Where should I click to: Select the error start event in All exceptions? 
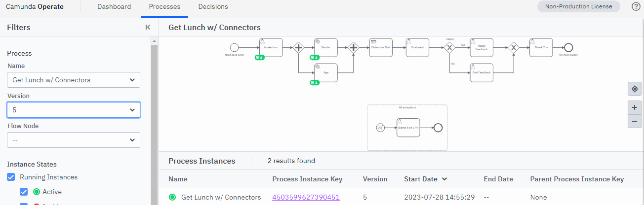[x=381, y=127]
